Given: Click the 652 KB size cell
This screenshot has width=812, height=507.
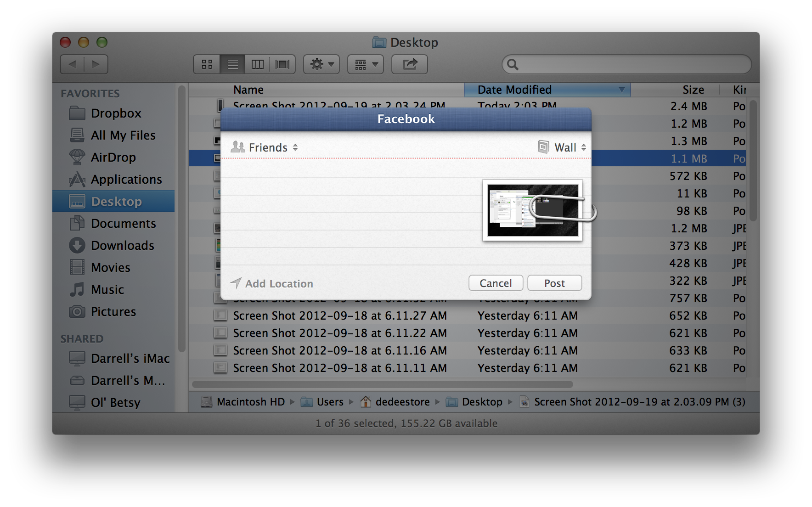Looking at the screenshot, I should tap(688, 315).
